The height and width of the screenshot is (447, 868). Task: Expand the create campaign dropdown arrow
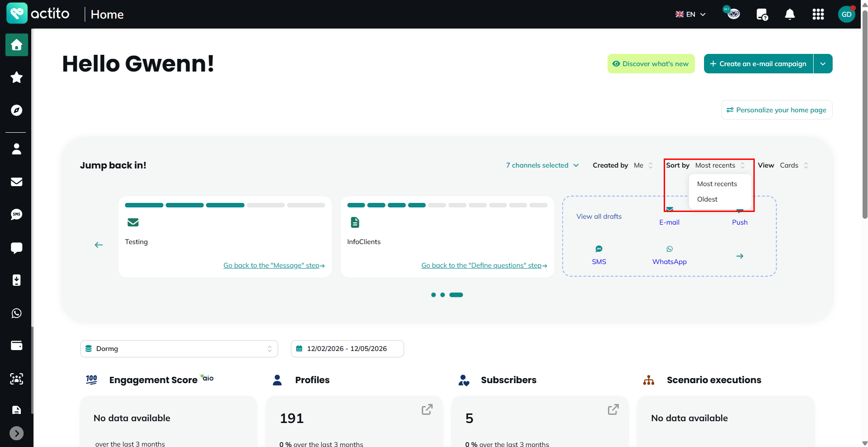tap(823, 64)
